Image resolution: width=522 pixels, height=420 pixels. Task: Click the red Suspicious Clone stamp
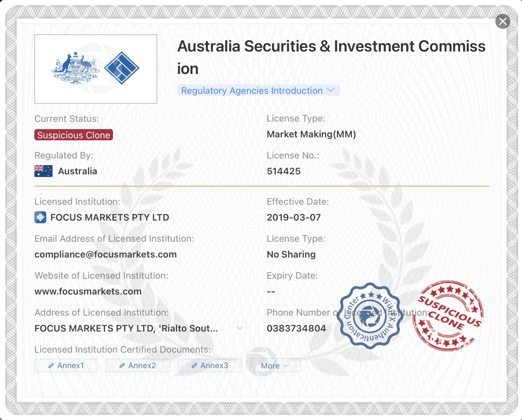[448, 316]
